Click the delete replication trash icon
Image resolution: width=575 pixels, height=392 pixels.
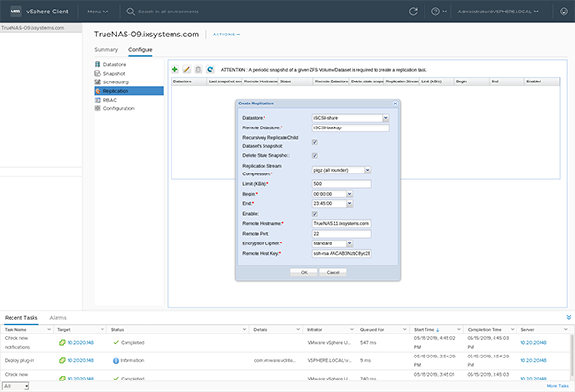pyautogui.click(x=197, y=70)
